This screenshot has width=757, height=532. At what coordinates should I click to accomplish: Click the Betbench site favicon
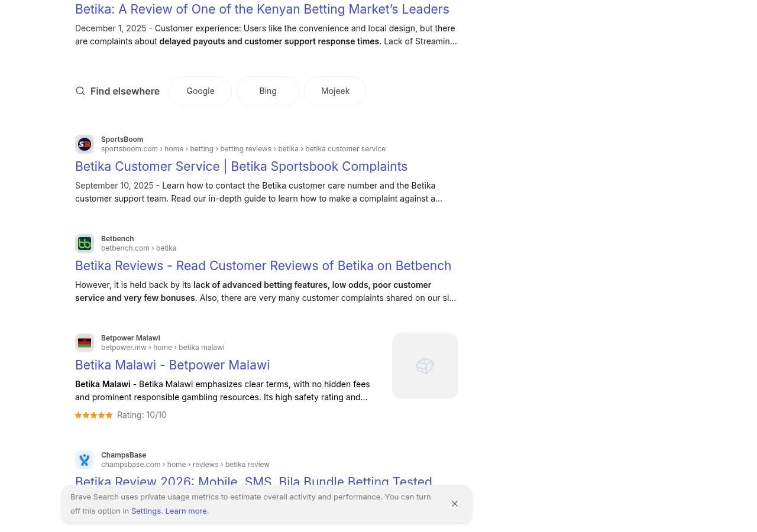click(85, 244)
